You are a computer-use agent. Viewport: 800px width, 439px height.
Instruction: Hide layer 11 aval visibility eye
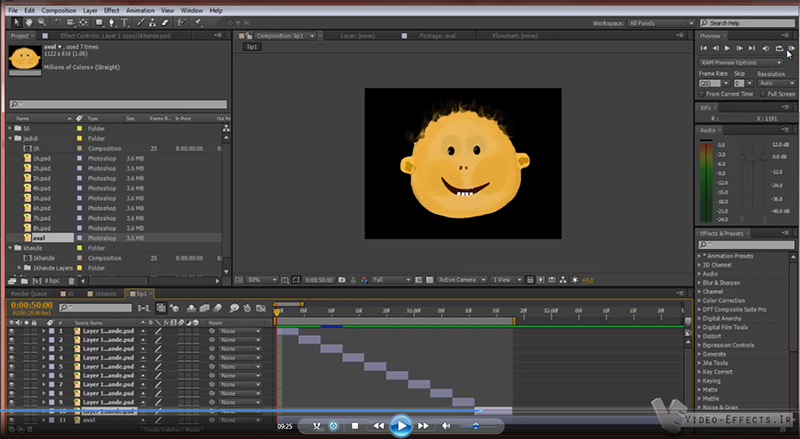(12, 420)
